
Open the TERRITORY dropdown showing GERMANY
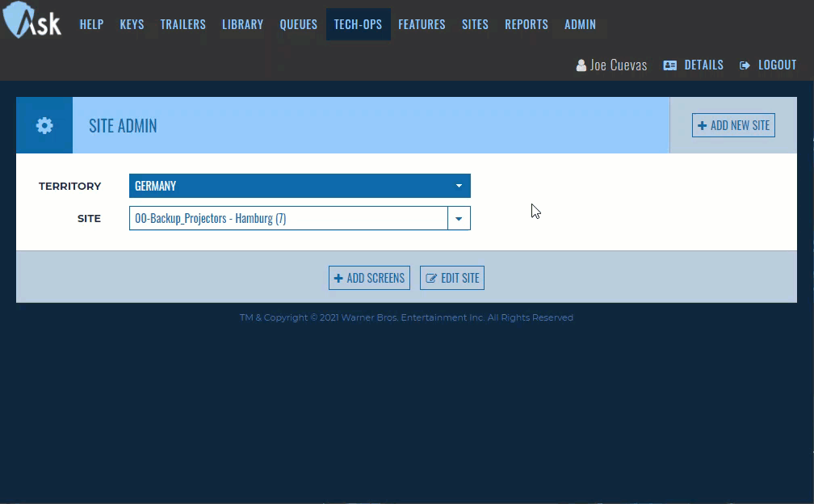[x=299, y=185]
